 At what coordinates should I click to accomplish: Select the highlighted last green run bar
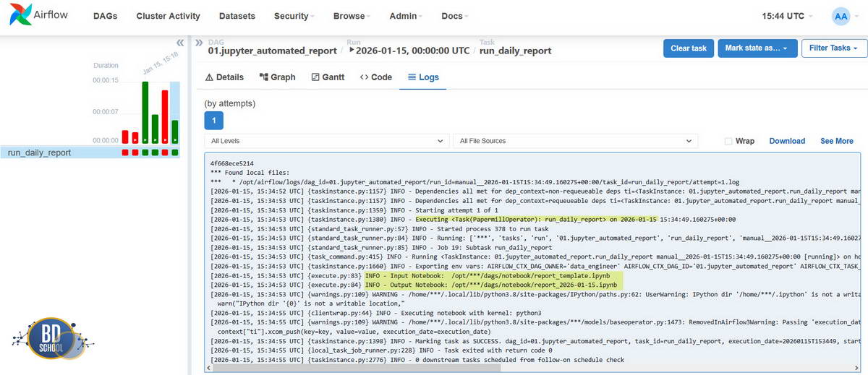174,132
